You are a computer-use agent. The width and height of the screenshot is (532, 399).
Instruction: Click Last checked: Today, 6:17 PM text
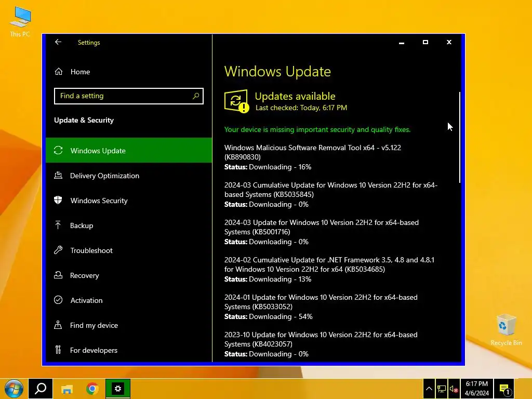tap(301, 108)
